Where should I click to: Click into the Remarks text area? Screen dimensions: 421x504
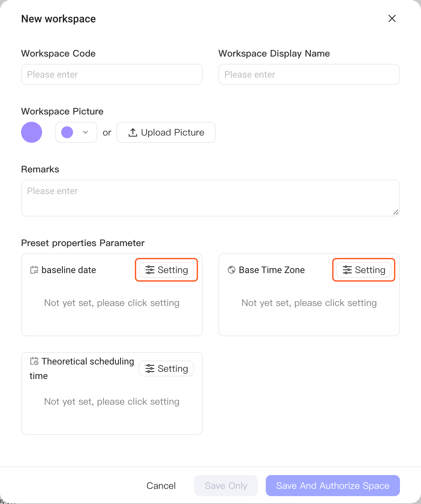coord(210,198)
